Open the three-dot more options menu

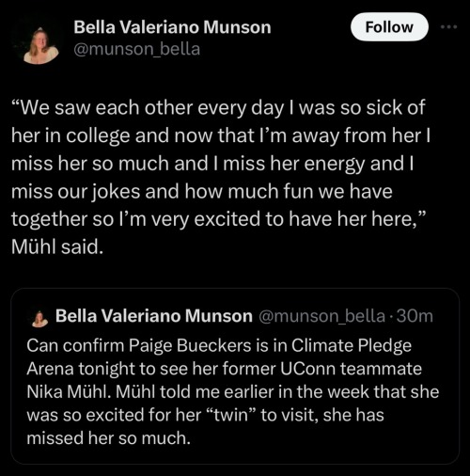click(449, 27)
